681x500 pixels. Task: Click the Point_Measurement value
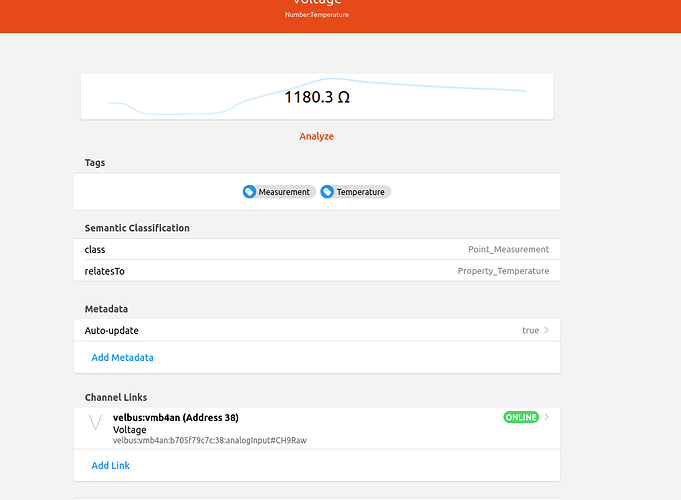508,249
